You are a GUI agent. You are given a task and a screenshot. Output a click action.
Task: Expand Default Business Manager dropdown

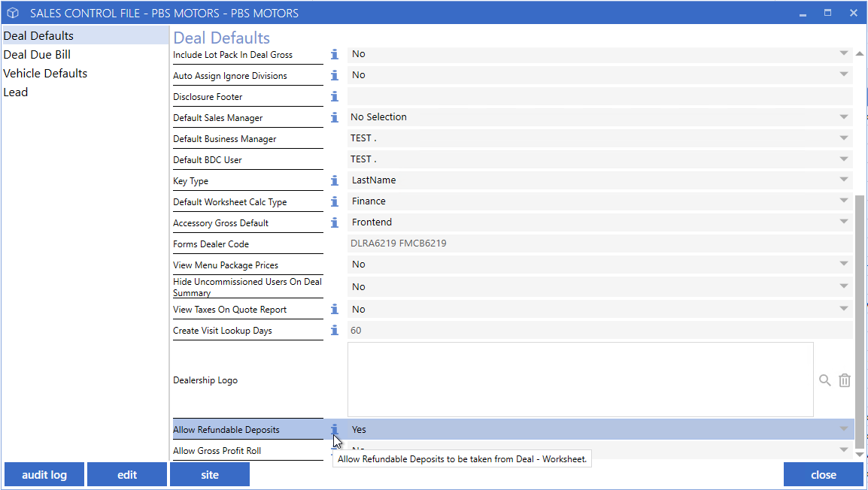coord(844,138)
